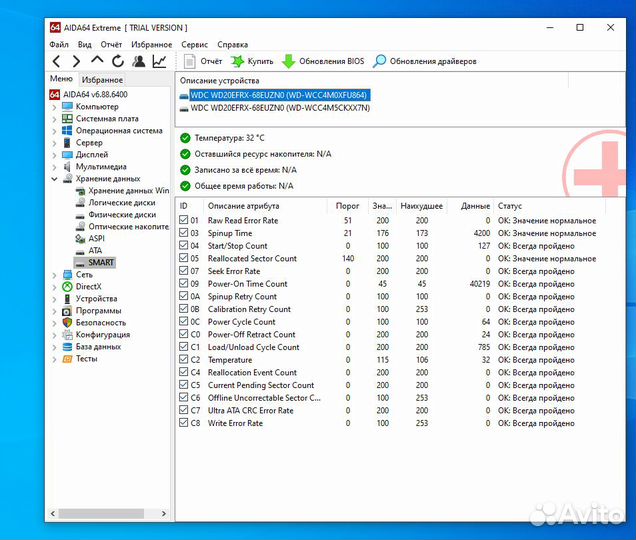
Task: Expand the Операционная система tree node
Action: (x=54, y=131)
